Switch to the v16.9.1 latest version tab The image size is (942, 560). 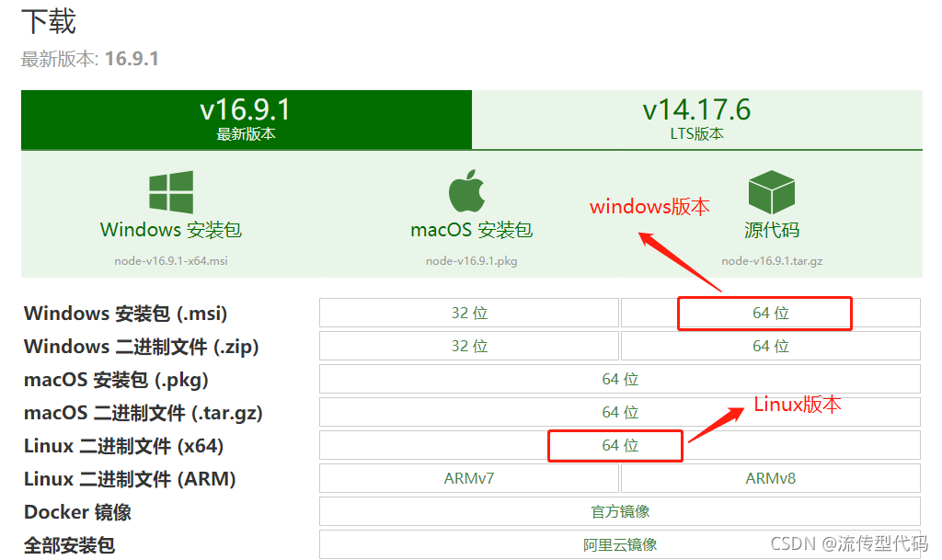click(x=247, y=120)
